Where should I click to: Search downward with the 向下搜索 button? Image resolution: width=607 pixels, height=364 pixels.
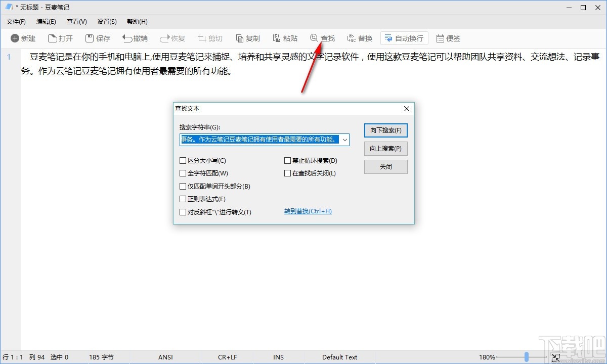tap(385, 130)
